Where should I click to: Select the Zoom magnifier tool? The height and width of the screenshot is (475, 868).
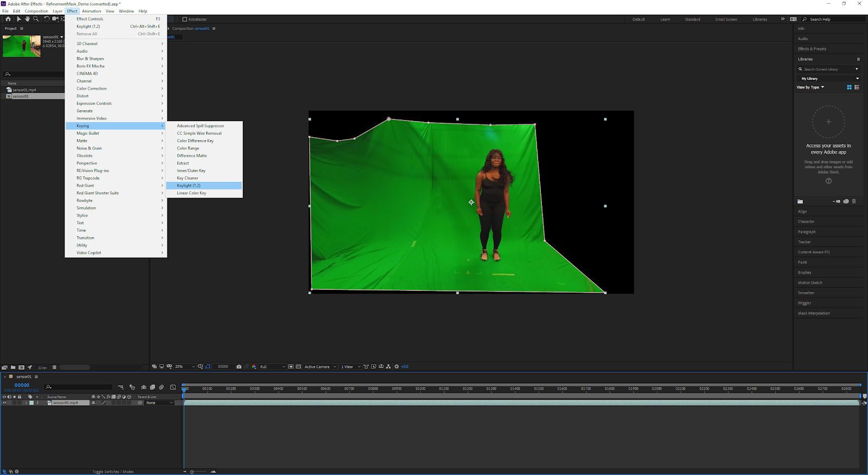(36, 19)
